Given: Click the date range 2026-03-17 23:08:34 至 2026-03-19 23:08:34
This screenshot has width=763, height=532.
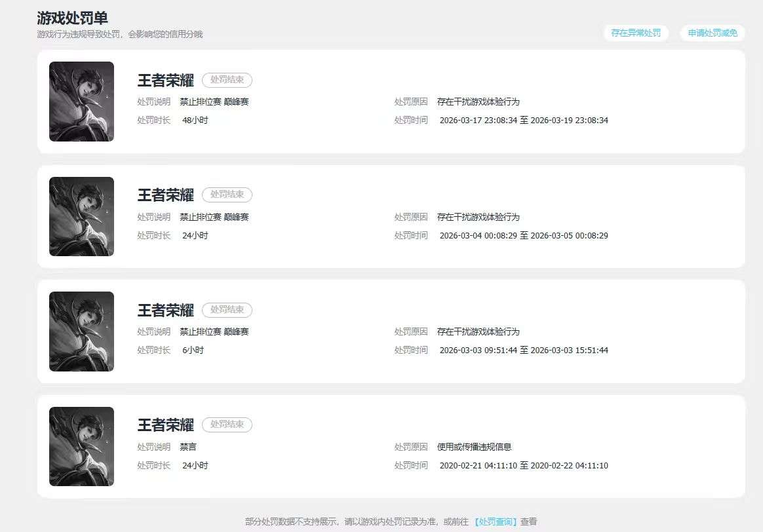Looking at the screenshot, I should pyautogui.click(x=524, y=120).
